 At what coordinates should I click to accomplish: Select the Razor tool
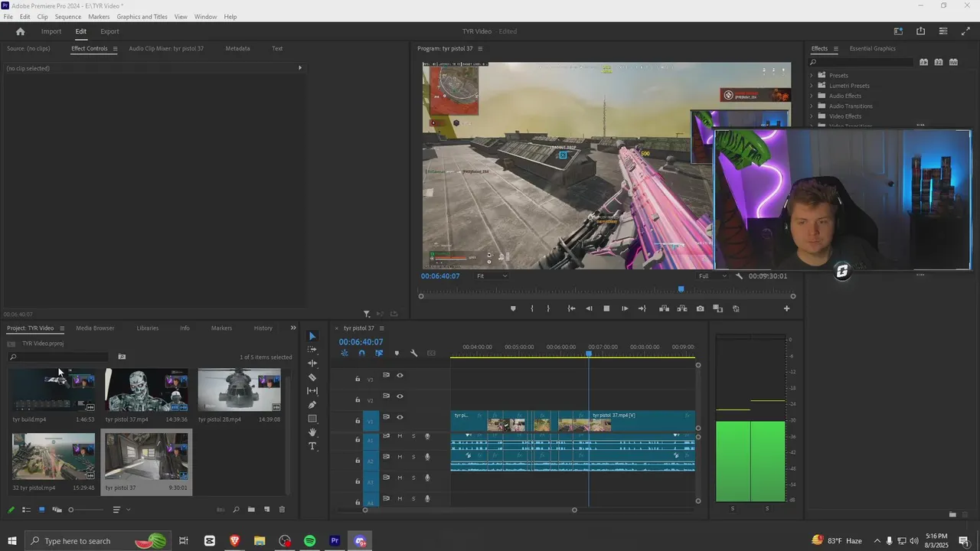tap(312, 377)
